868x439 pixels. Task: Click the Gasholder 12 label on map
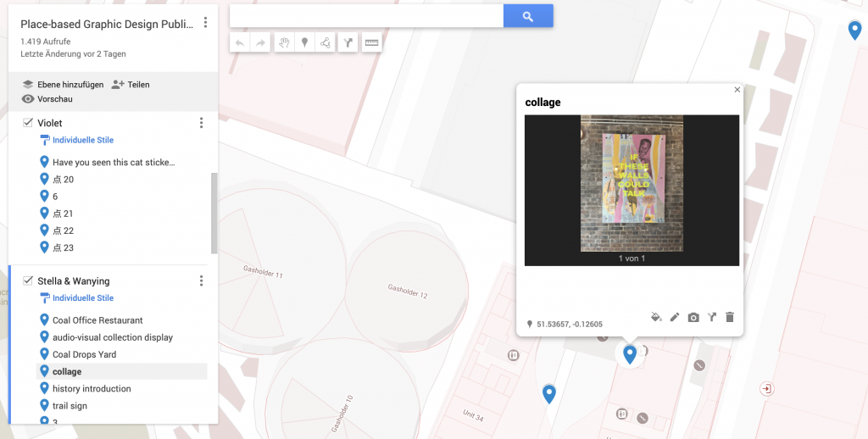pos(408,291)
